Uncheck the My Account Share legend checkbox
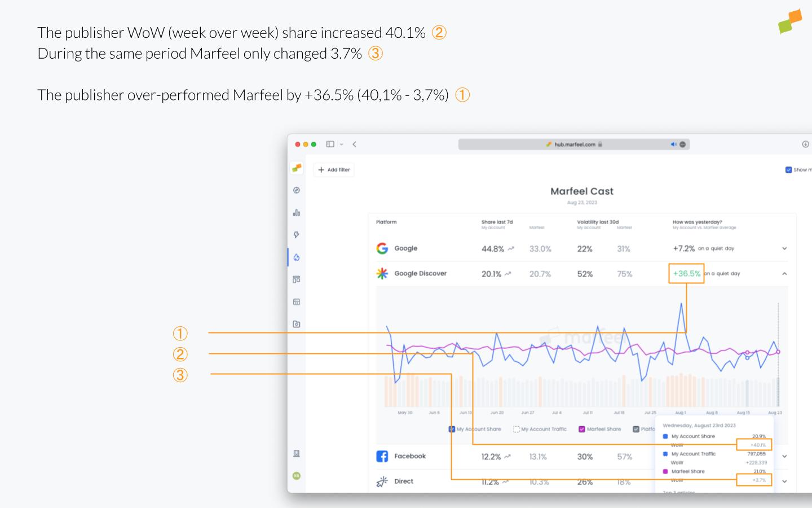Screen dimensions: 812x508 click(451, 429)
